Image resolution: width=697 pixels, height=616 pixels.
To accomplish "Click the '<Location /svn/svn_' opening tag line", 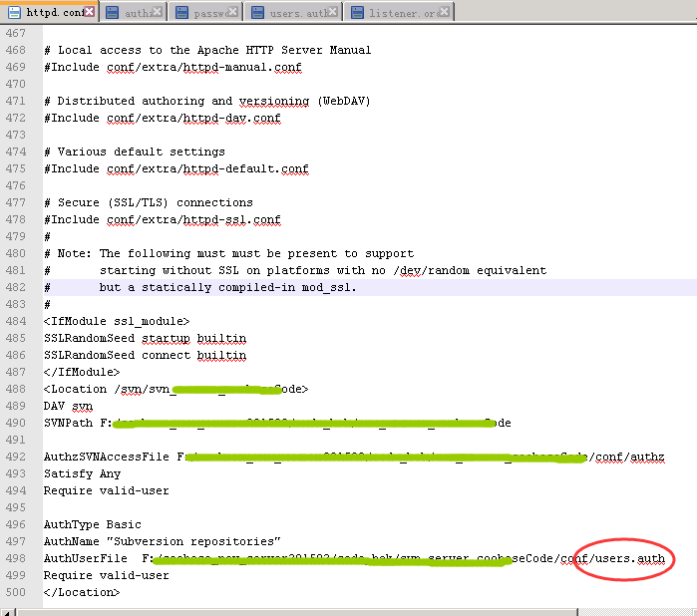I will (176, 389).
